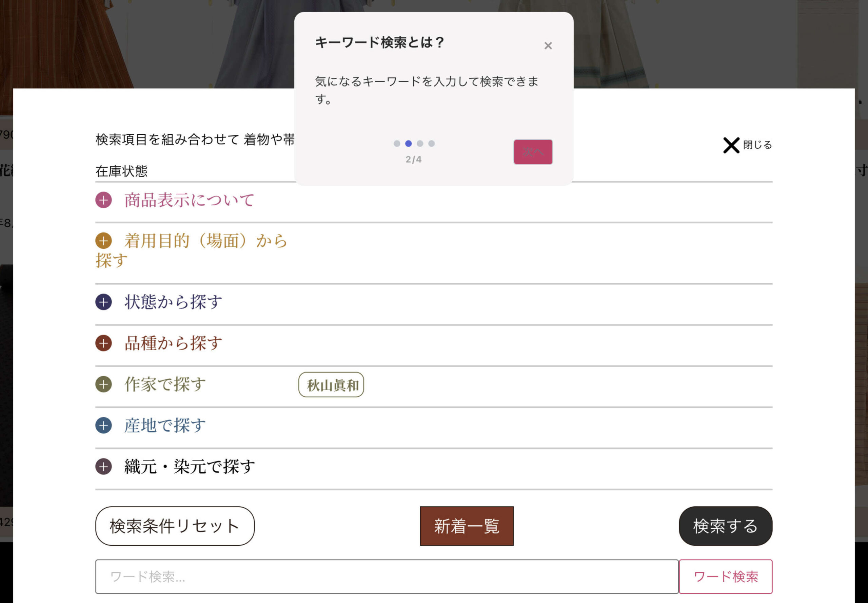Select the third tutorial progress dot
This screenshot has height=603, width=868.
click(x=420, y=143)
